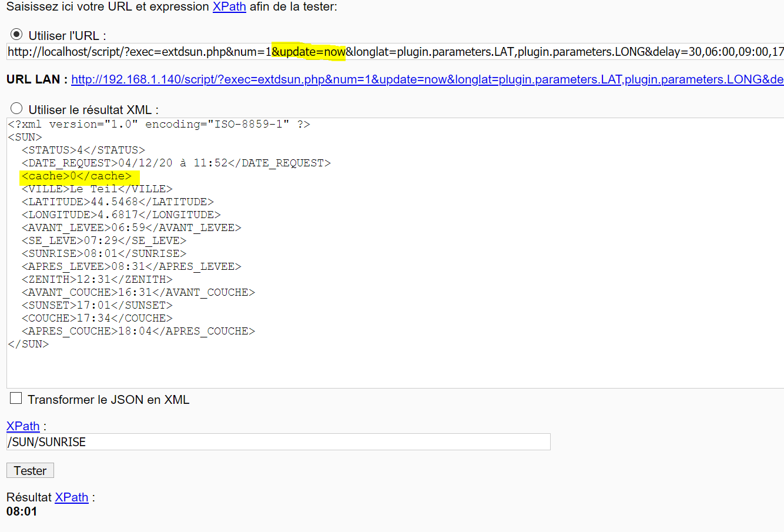The height and width of the screenshot is (532, 784).
Task: Click the highlighted &update=now text in the URL
Action: click(x=309, y=52)
